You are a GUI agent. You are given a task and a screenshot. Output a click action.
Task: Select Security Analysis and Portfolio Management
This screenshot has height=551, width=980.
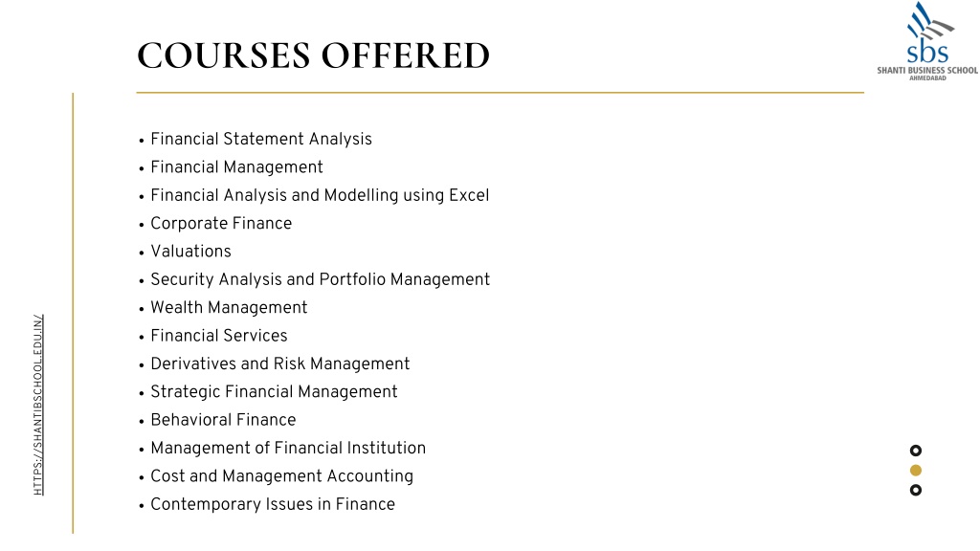pyautogui.click(x=320, y=280)
